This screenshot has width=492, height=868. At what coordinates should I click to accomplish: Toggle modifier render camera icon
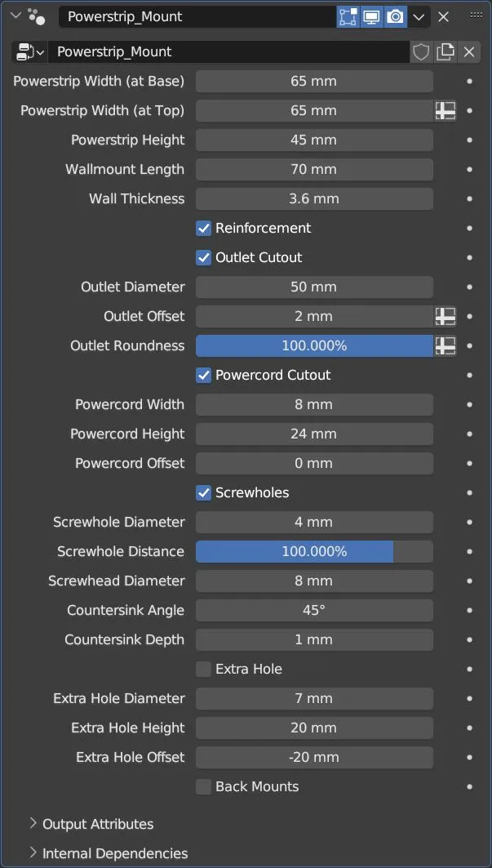[396, 16]
